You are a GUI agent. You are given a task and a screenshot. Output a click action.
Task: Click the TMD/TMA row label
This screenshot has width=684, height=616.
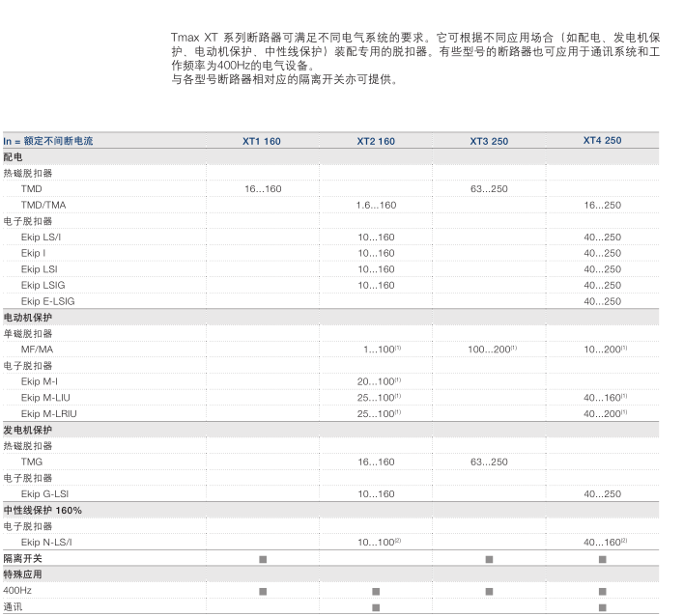coord(43,205)
